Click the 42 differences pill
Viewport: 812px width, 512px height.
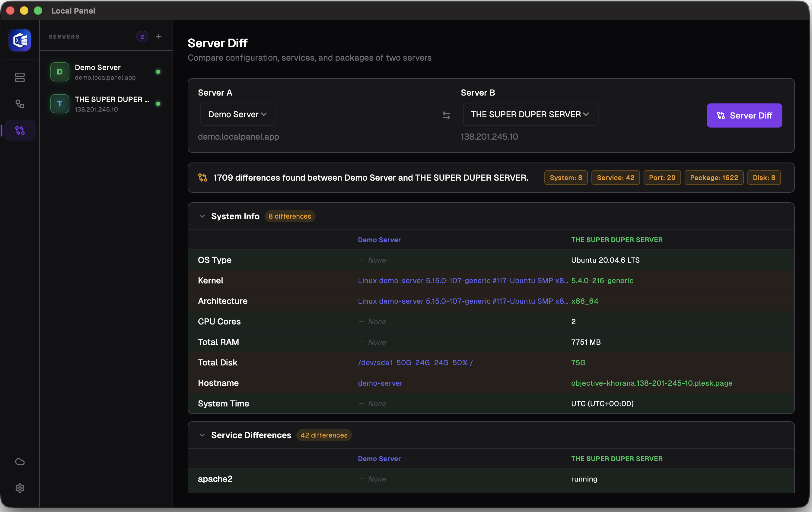click(x=324, y=435)
